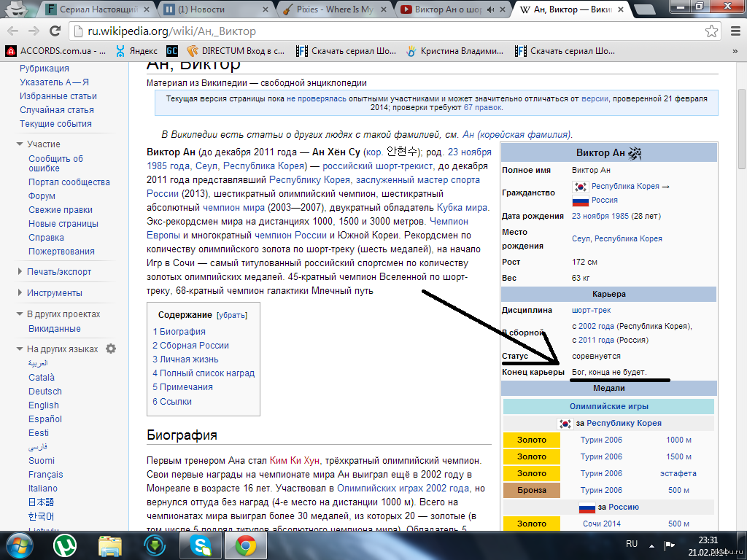Screen dimensions: 747x560
Task: Click the Chrome taskbar icon
Action: pyautogui.click(x=246, y=545)
